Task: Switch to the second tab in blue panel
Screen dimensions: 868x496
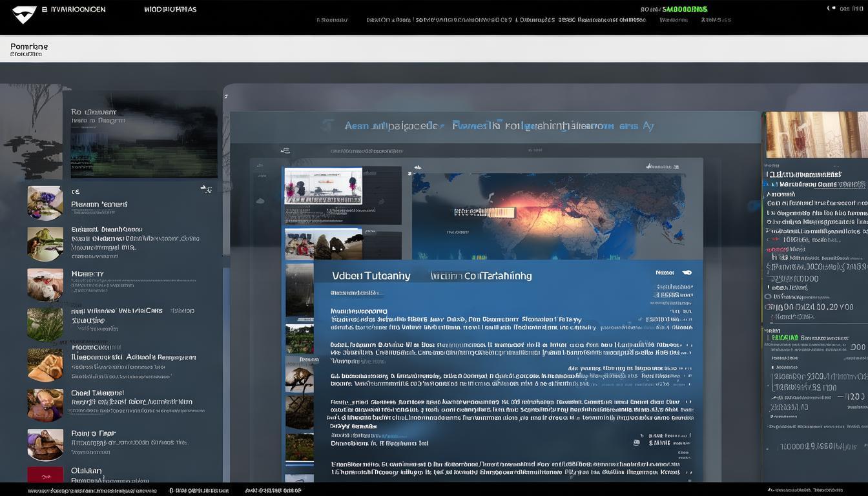Action: pos(481,276)
